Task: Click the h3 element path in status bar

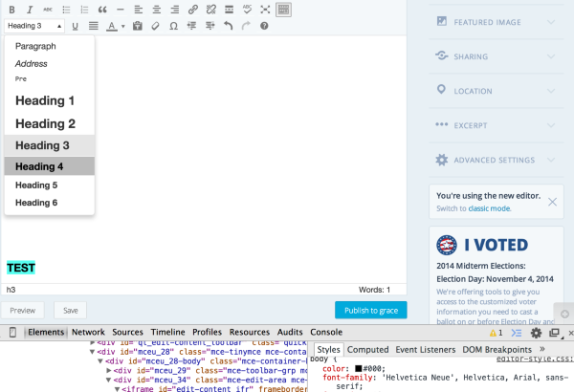Action: point(11,290)
